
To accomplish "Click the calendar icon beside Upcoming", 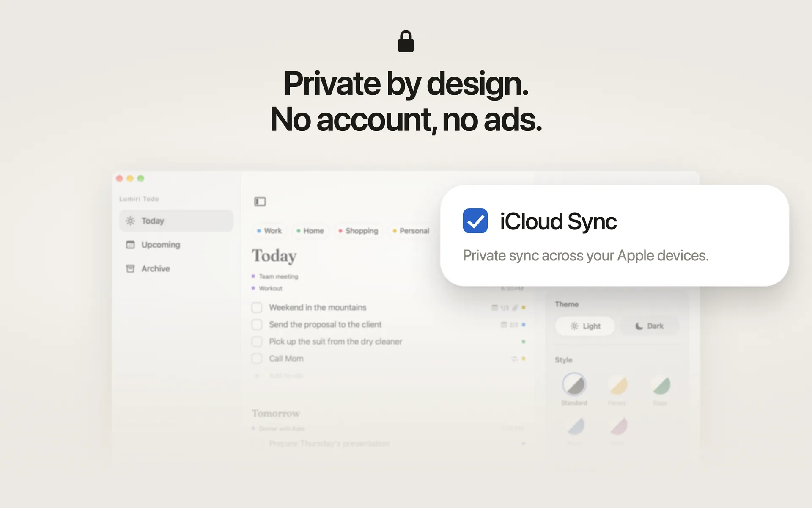I will click(x=130, y=245).
